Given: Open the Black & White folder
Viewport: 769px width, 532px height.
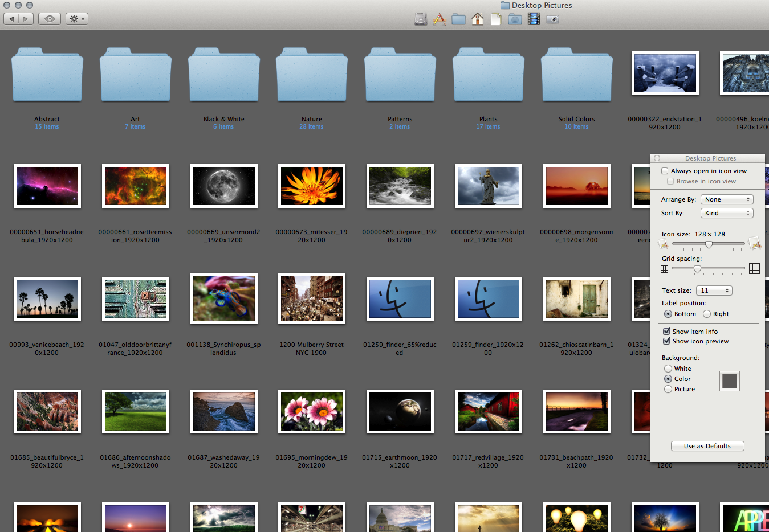Looking at the screenshot, I should click(x=223, y=75).
